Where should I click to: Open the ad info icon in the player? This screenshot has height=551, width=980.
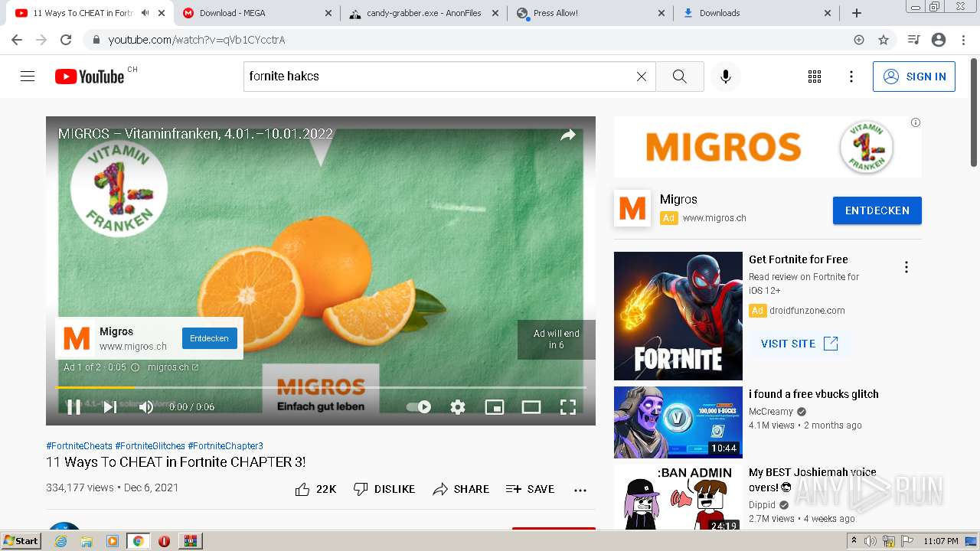tap(135, 367)
